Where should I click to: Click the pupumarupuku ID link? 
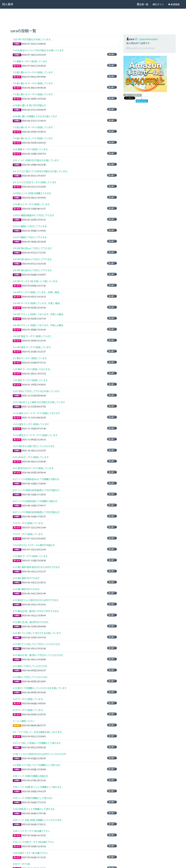[x=146, y=39]
